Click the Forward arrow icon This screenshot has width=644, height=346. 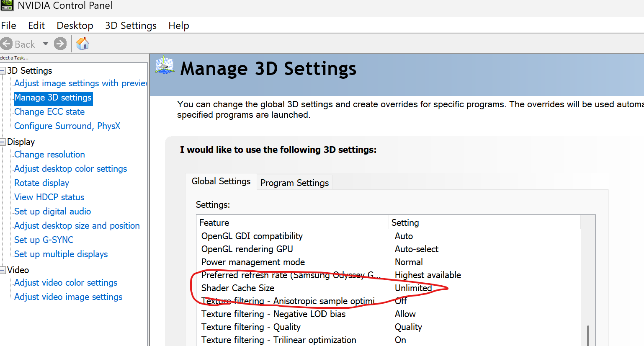click(x=60, y=44)
